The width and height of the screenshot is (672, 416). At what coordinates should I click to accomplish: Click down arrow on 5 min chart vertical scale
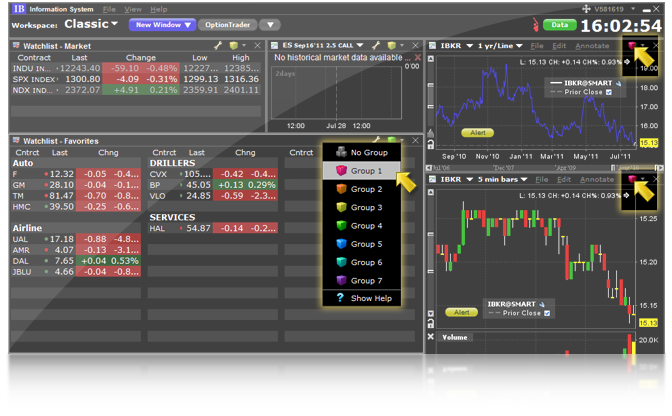[x=431, y=314]
